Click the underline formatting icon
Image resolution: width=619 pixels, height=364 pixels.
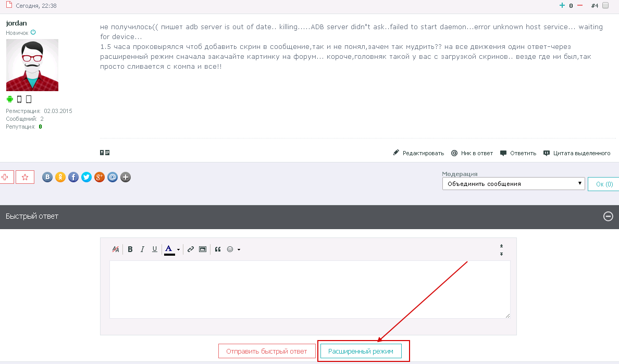(155, 249)
